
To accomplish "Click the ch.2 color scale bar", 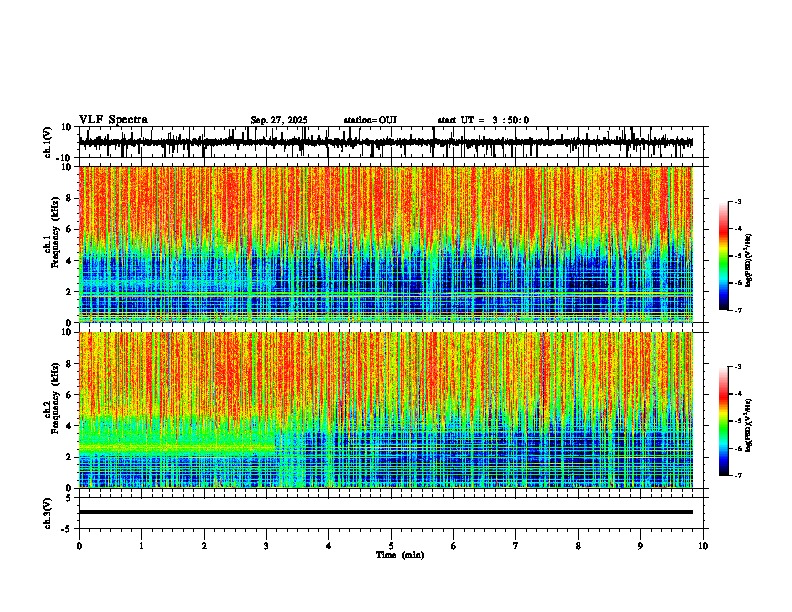I will point(723,421).
